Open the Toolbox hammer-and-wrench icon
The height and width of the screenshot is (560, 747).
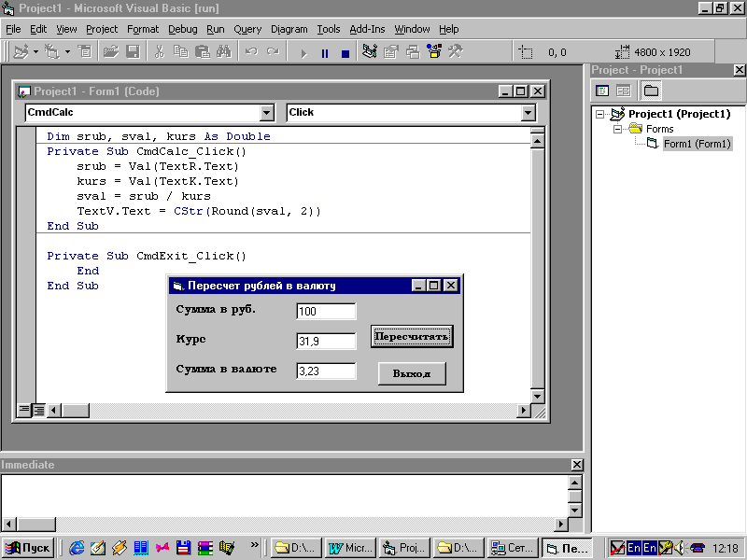pyautogui.click(x=456, y=51)
